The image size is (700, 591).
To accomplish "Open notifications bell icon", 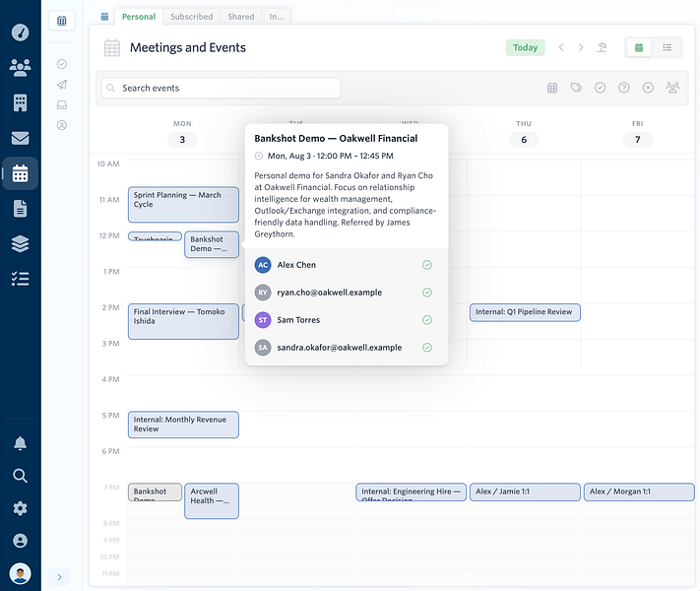I will point(20,443).
